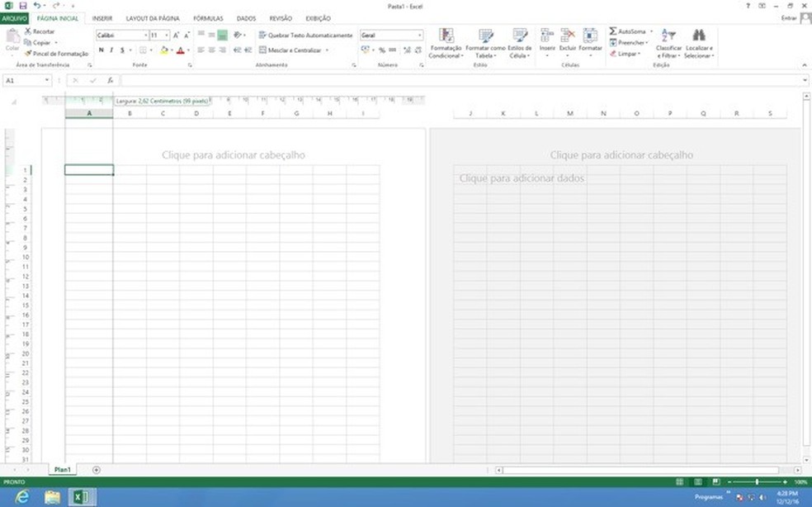Click Entrar to sign in

(x=789, y=18)
